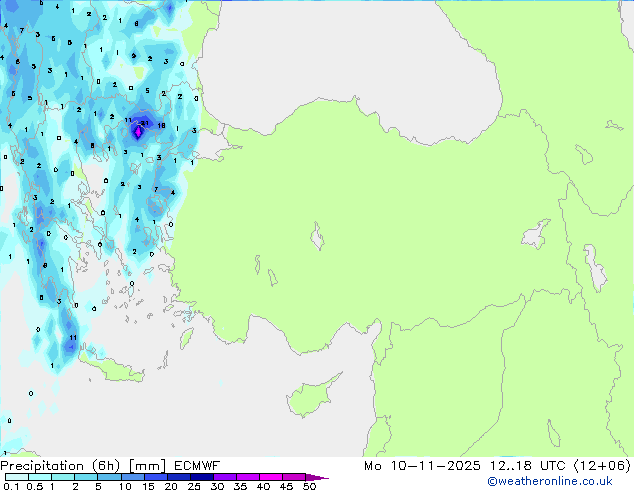Viewport: 634px width, 490px height.
Task: Select the 40–45 mm magenta swatch
Action: tap(271, 477)
